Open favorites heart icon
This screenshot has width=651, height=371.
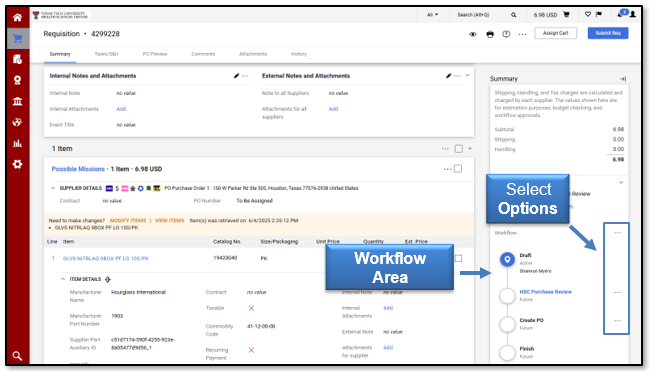(588, 15)
